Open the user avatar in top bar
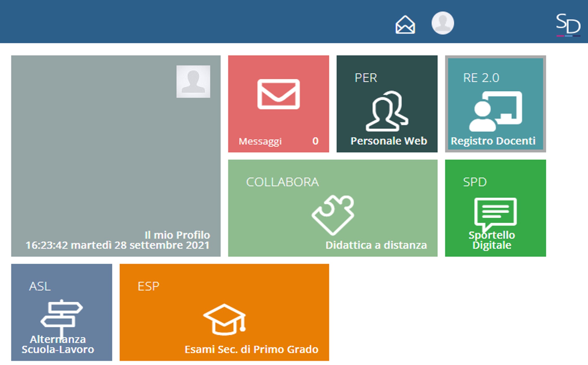588x365 pixels. point(442,23)
